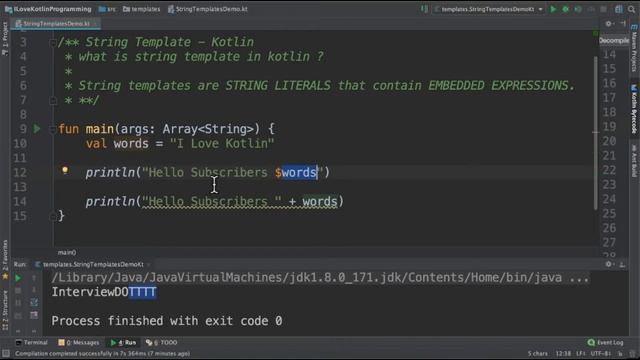Open the 0: Messages tool window tab
640x360 pixels.
[79, 342]
